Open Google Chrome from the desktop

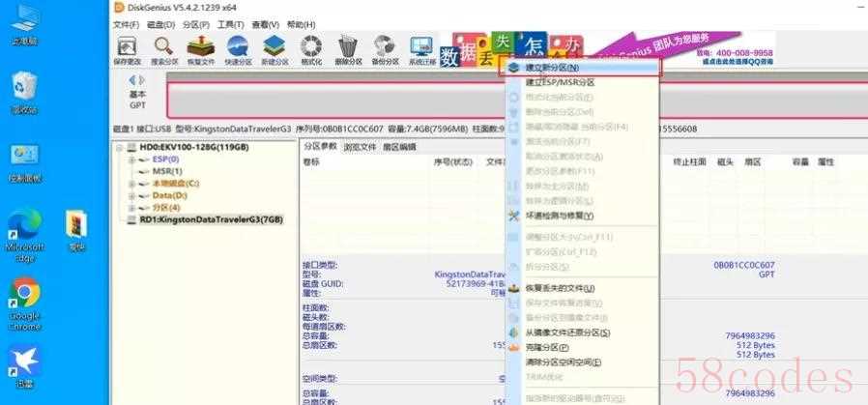pyautogui.click(x=25, y=304)
